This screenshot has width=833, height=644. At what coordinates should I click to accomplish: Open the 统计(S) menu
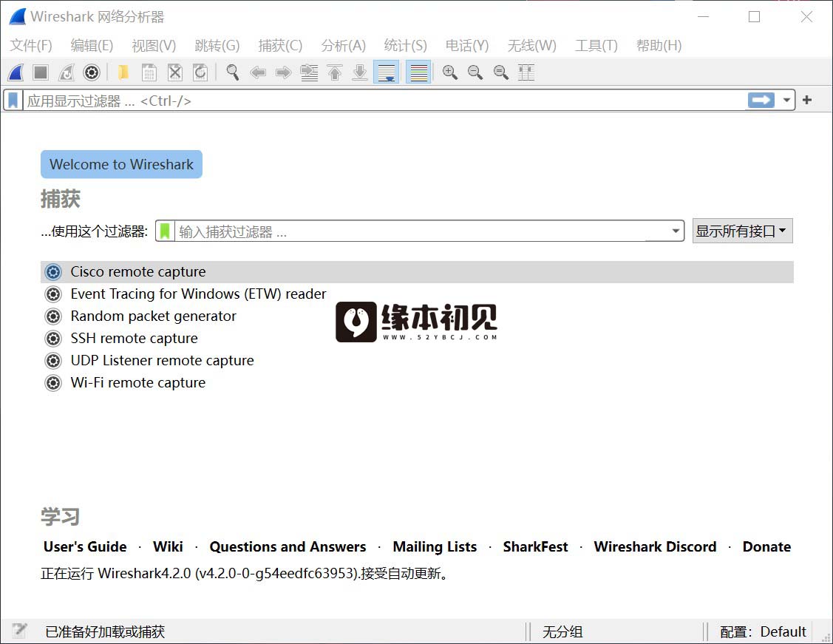click(x=405, y=46)
